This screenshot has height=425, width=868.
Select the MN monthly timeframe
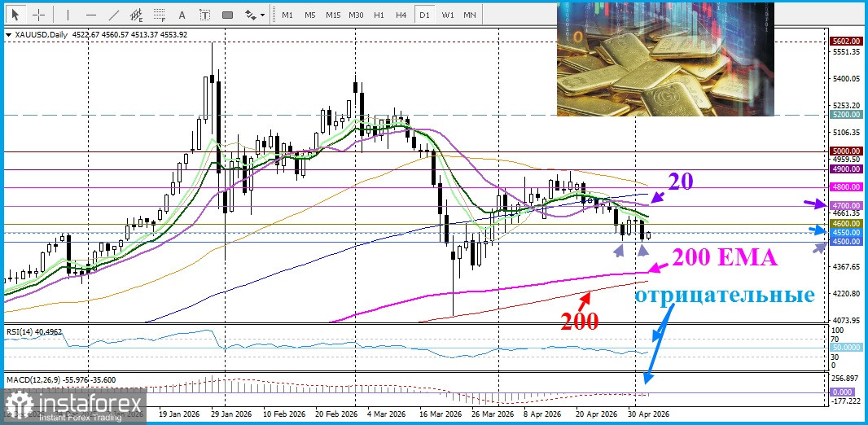click(470, 15)
